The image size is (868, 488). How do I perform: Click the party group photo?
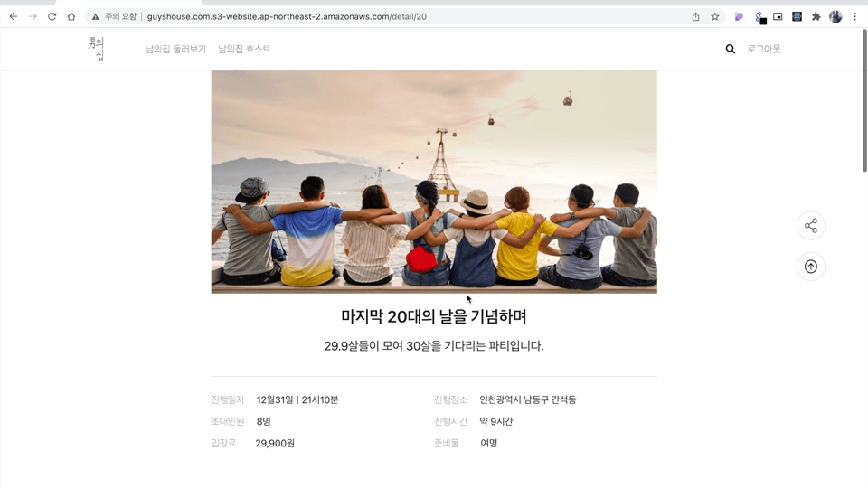434,182
